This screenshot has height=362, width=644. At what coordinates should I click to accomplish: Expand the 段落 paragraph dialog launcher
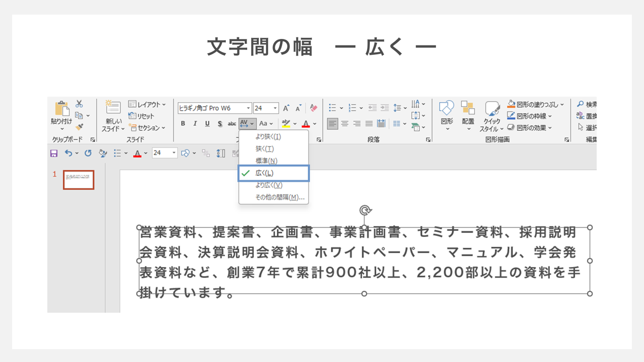click(x=428, y=140)
